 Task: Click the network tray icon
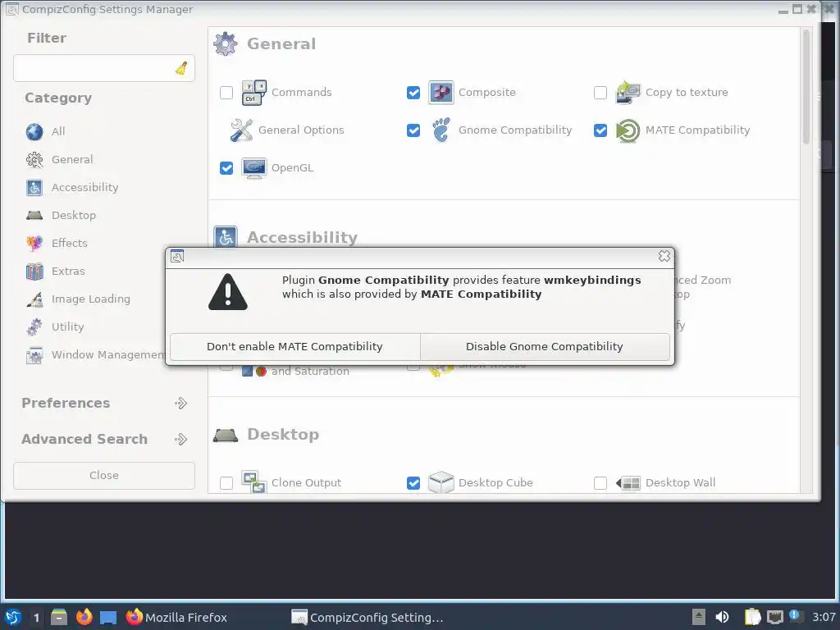774,617
